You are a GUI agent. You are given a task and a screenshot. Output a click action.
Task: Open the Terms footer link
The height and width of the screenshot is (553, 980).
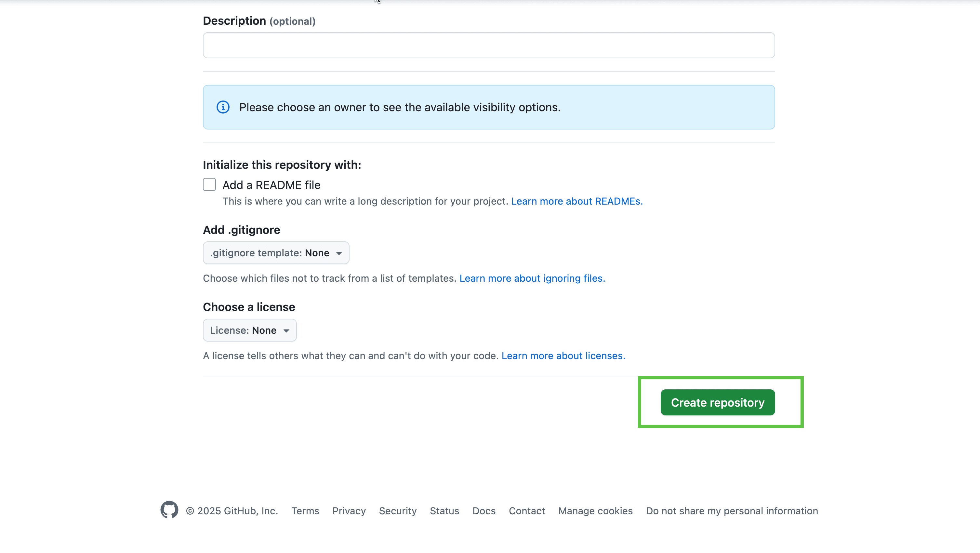pos(305,511)
